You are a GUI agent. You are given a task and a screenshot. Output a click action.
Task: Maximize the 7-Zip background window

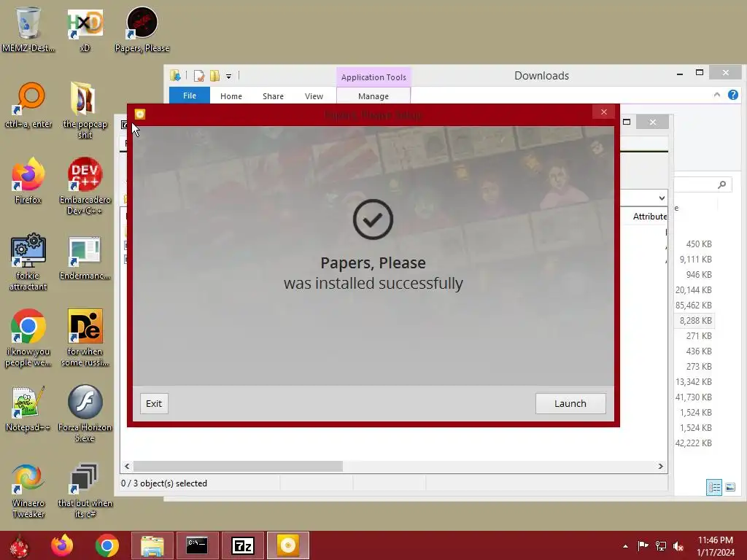click(x=627, y=122)
